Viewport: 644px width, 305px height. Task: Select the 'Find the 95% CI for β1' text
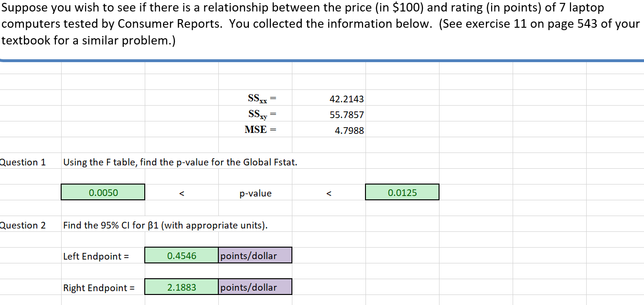pyautogui.click(x=165, y=225)
